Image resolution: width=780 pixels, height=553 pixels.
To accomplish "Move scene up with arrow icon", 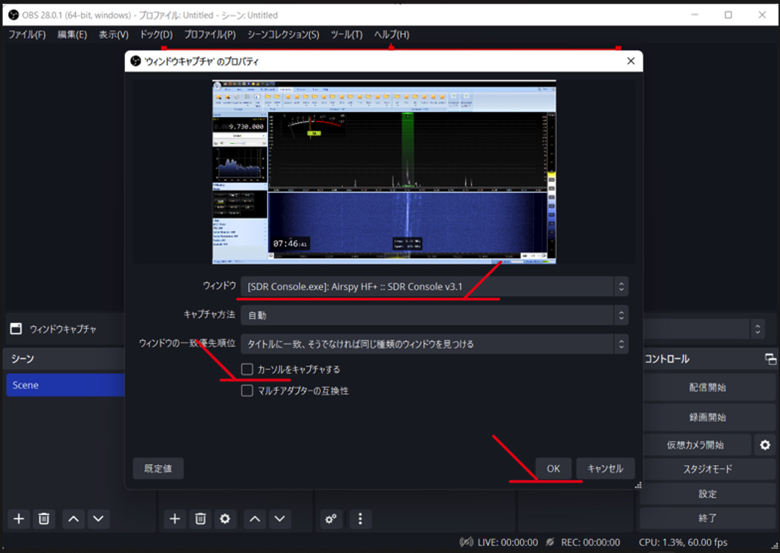I will pyautogui.click(x=73, y=519).
